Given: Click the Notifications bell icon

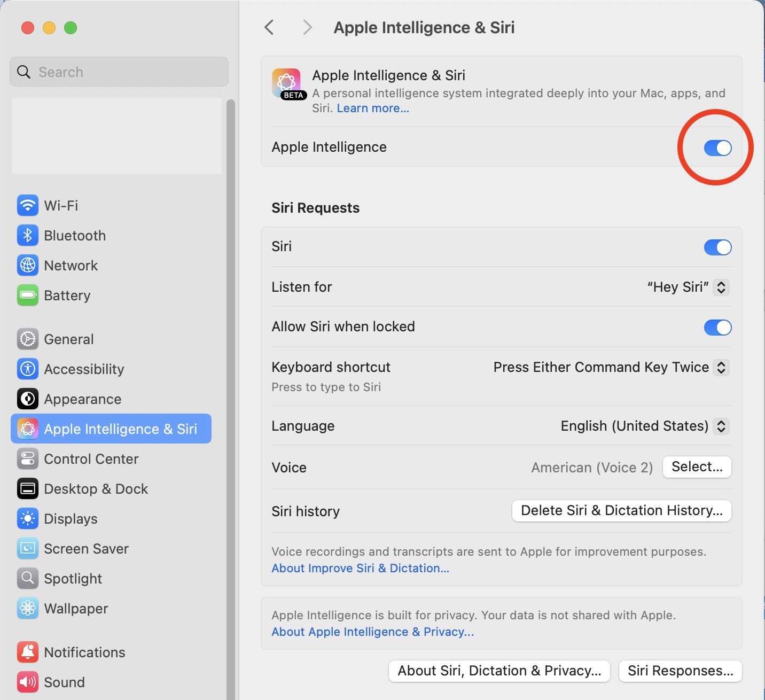Looking at the screenshot, I should [x=27, y=652].
